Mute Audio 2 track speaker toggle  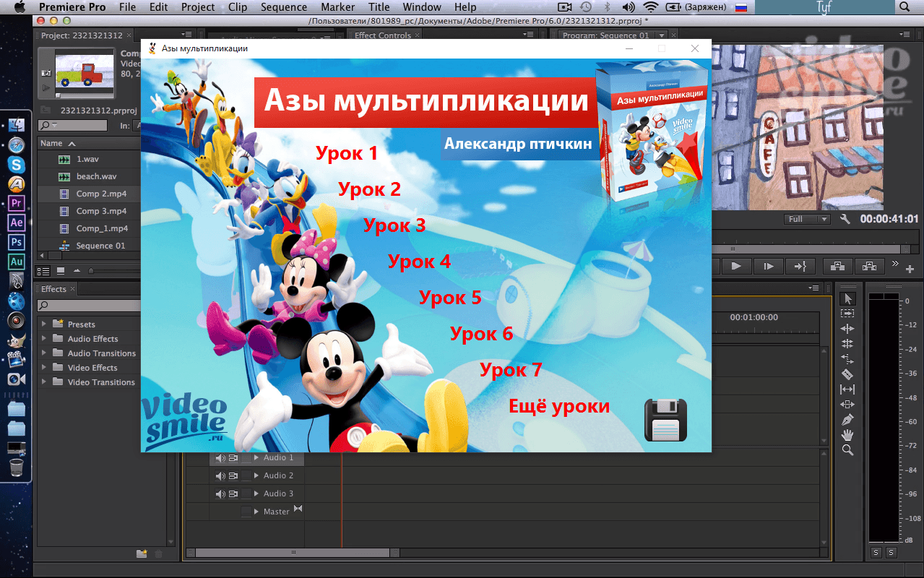click(x=220, y=476)
